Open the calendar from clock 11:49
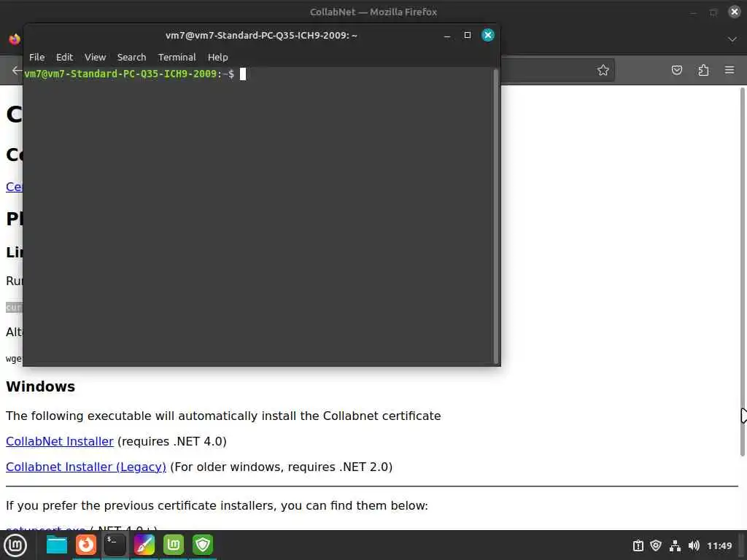 719,545
